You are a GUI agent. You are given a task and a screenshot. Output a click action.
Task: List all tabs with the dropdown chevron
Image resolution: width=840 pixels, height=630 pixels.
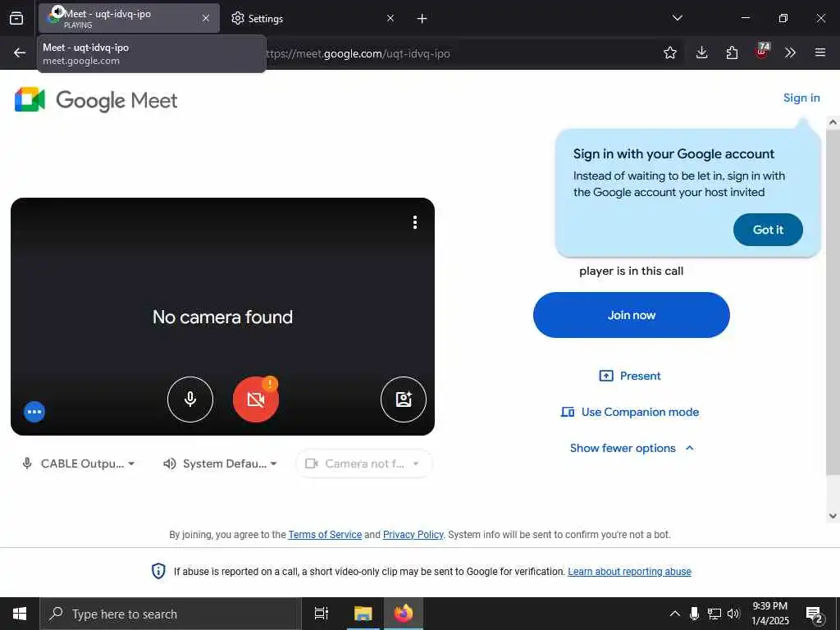pyautogui.click(x=677, y=18)
